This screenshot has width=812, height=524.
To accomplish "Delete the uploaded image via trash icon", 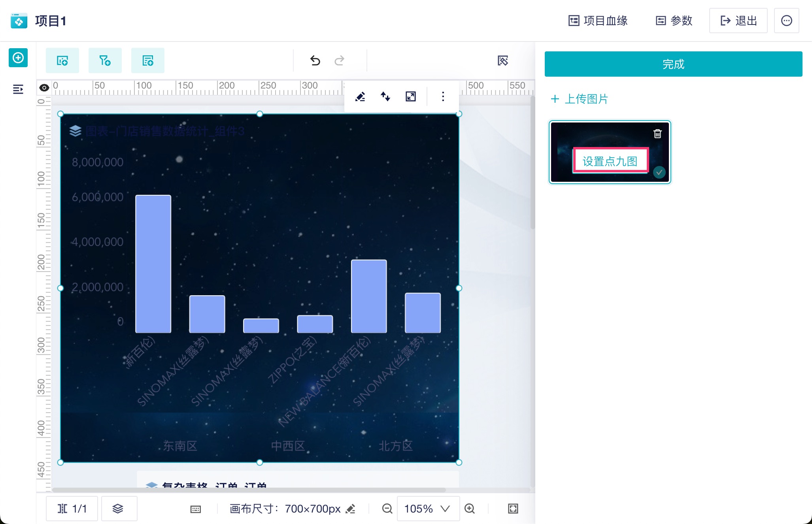I will [x=657, y=134].
